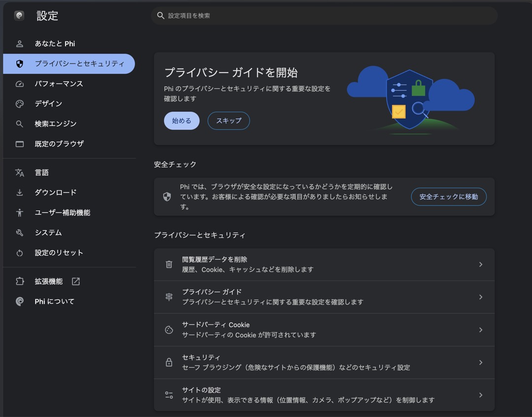Open サイトの設定 via its right chevron

pos(481,395)
